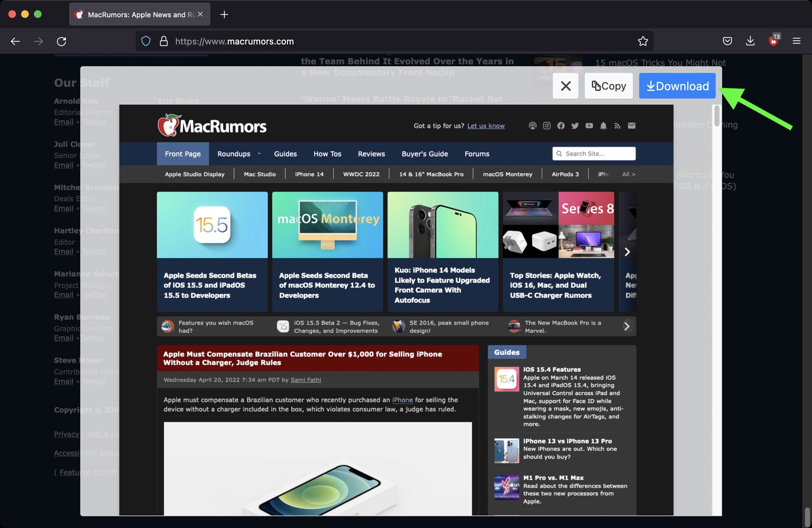Open iPhone 13 vs iPhone 13 Pro guide
The image size is (812, 528).
(567, 441)
